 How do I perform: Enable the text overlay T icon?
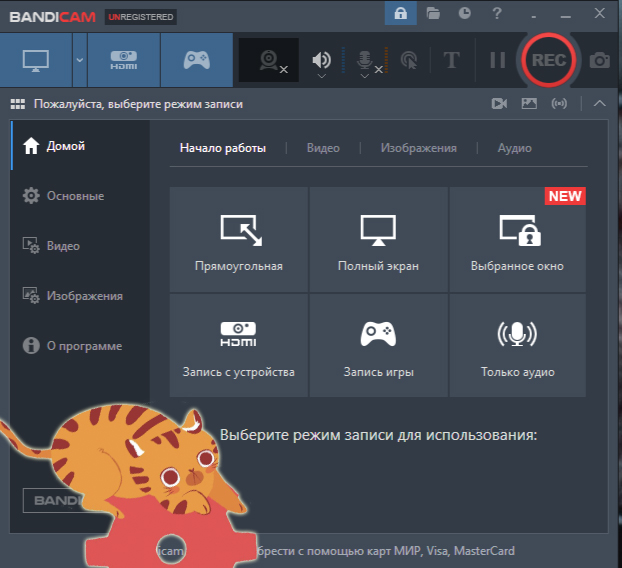[x=451, y=60]
